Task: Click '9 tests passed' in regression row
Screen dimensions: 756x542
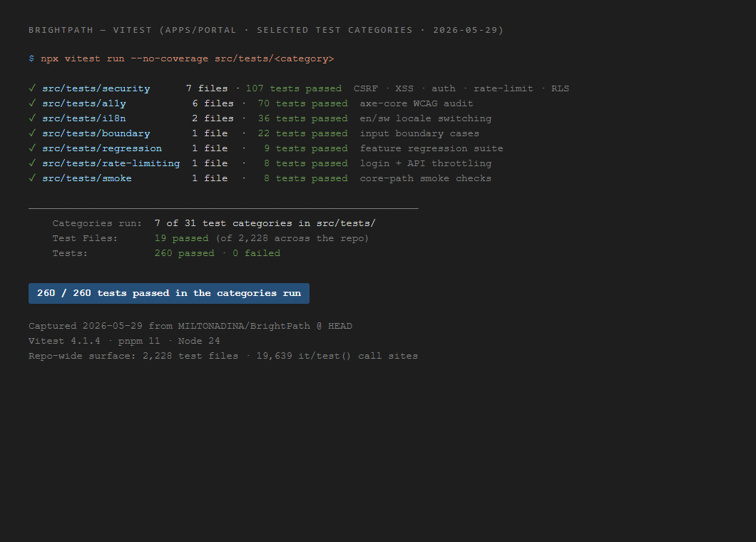Action: pyautogui.click(x=306, y=148)
